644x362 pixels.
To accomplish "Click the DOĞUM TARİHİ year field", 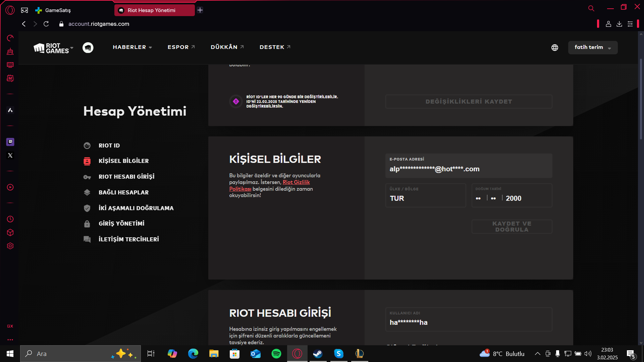I will click(x=514, y=198).
